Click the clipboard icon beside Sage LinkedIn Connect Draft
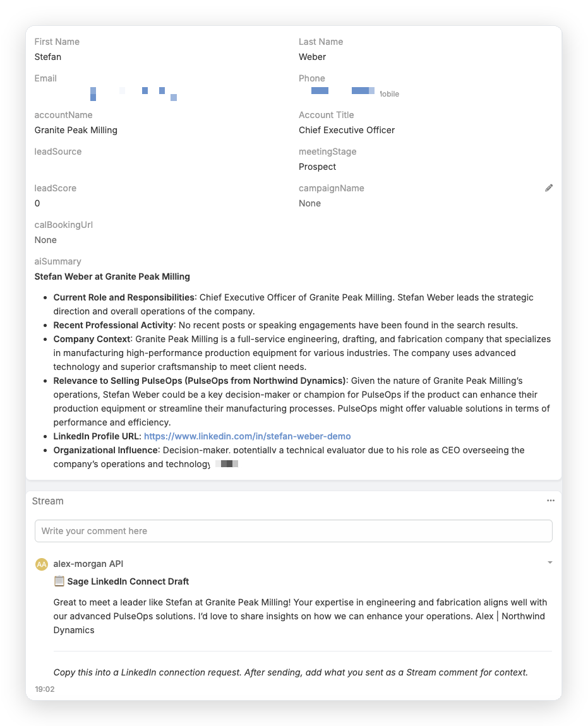The height and width of the screenshot is (726, 588). (x=59, y=581)
